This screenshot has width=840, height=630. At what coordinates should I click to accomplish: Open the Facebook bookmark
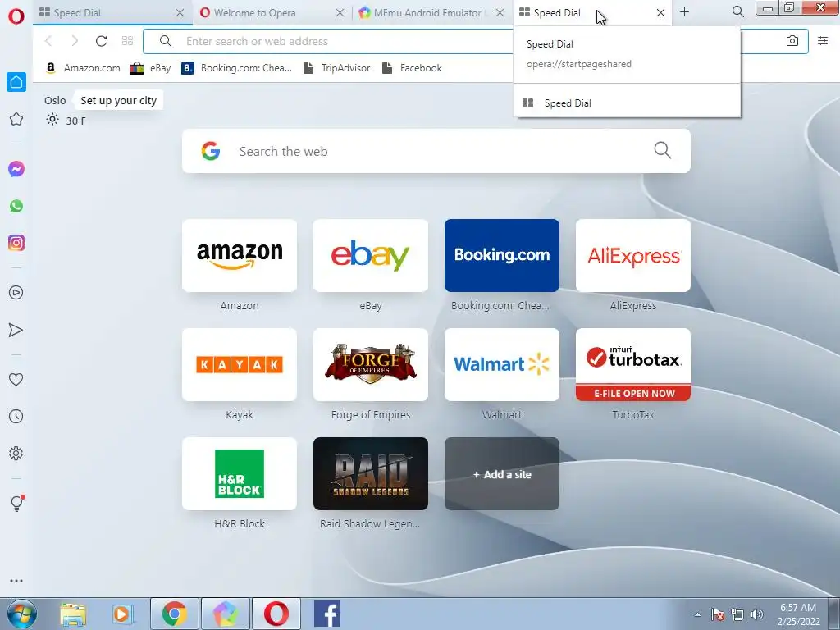click(412, 68)
